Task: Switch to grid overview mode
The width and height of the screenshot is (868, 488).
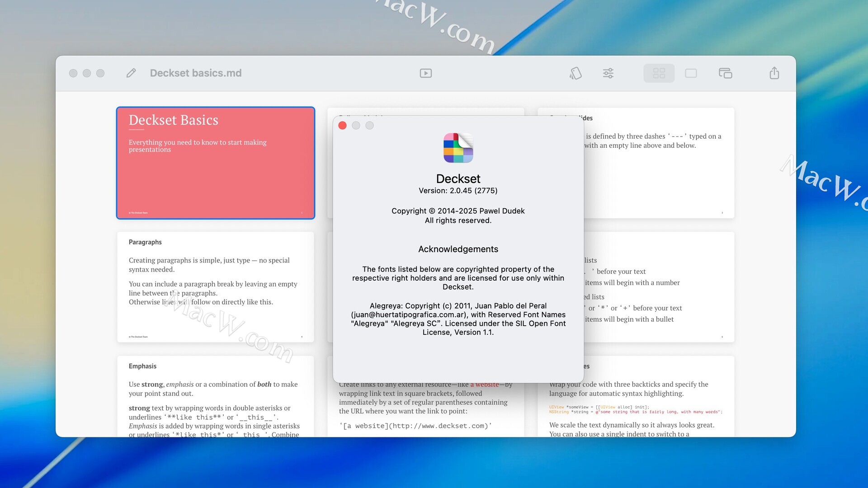Action: click(x=659, y=73)
